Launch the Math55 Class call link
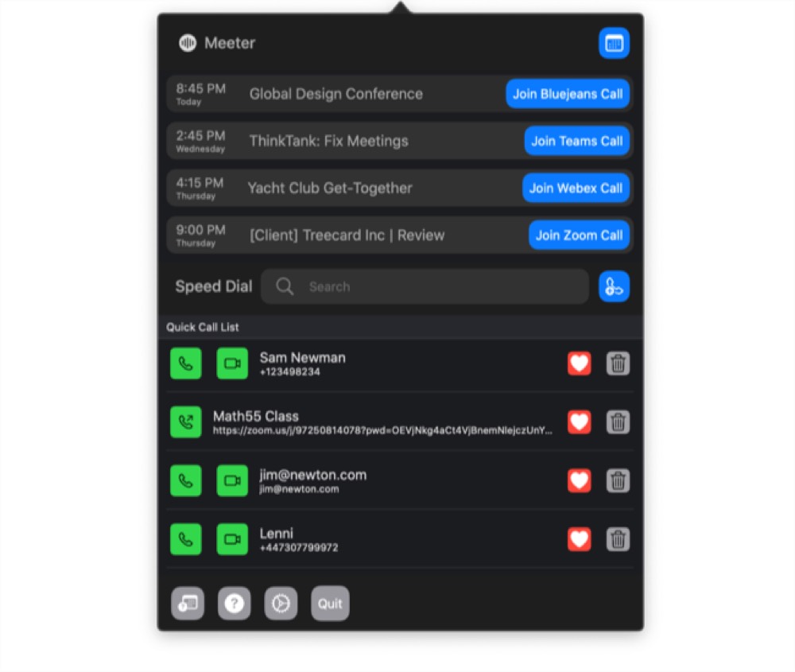This screenshot has width=795, height=672. 185,422
